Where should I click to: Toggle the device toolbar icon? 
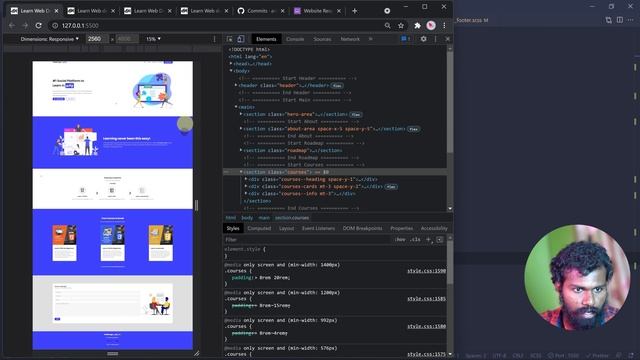(x=241, y=39)
